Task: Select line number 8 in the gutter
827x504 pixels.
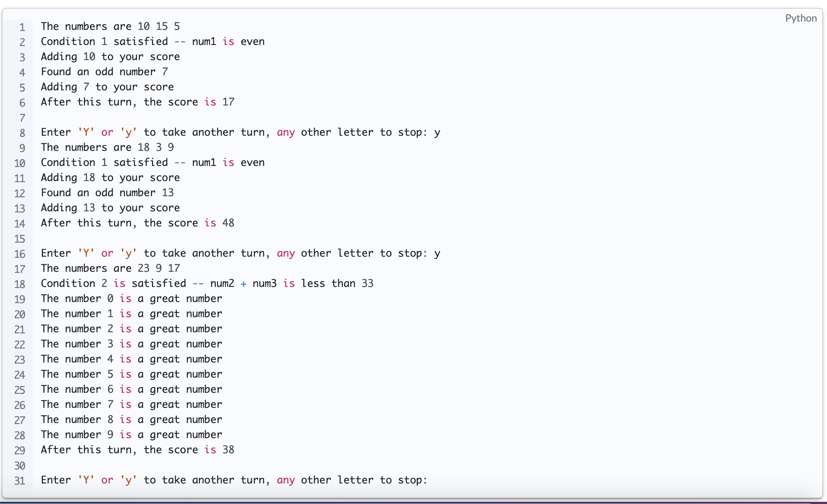Action: [x=22, y=132]
